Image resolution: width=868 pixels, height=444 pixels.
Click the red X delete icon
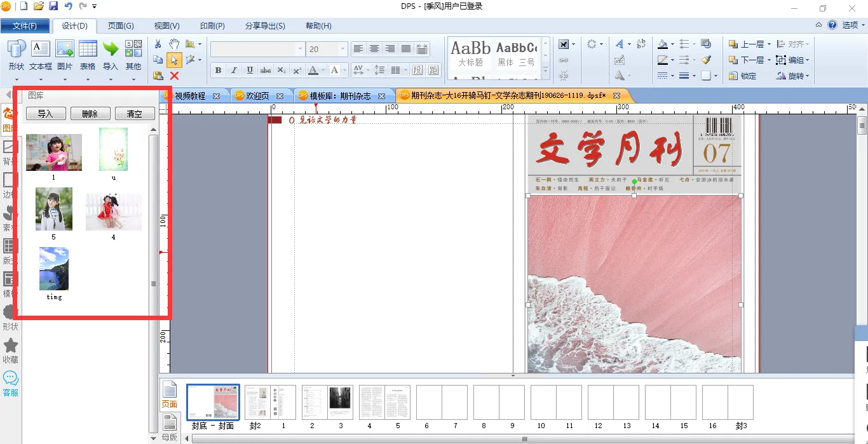pos(174,76)
